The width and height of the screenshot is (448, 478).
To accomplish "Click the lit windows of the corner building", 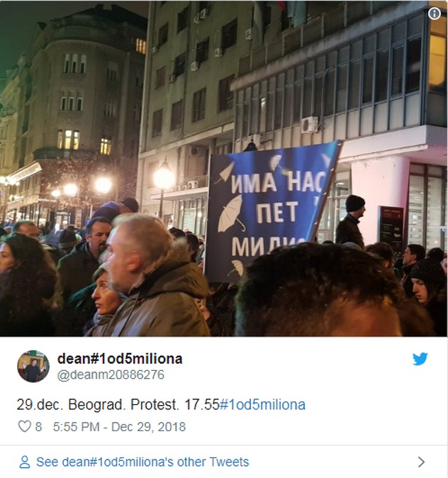I will click(69, 140).
